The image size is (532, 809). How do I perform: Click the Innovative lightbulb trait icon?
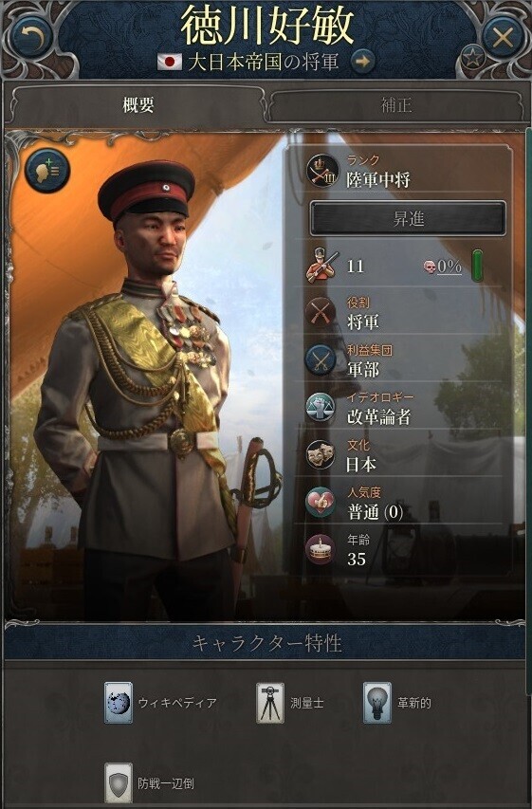376,703
